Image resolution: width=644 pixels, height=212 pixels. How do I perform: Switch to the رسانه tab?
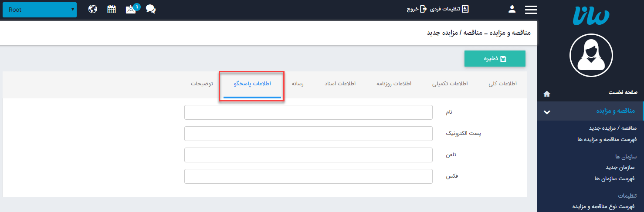pyautogui.click(x=298, y=84)
